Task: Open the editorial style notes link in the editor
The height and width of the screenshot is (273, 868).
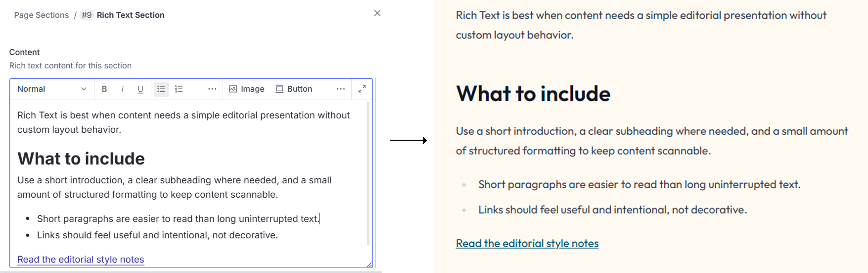Action: coord(81,260)
